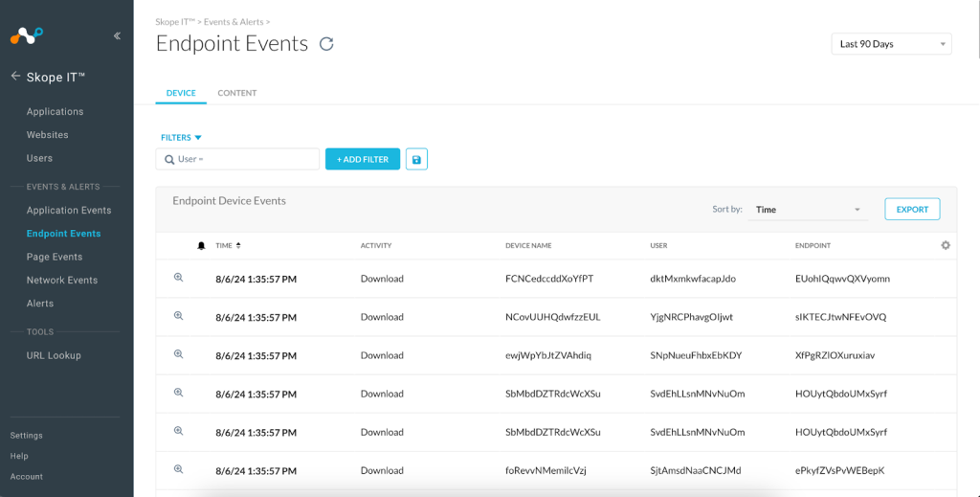Click the ACTIVITY column header

point(376,246)
